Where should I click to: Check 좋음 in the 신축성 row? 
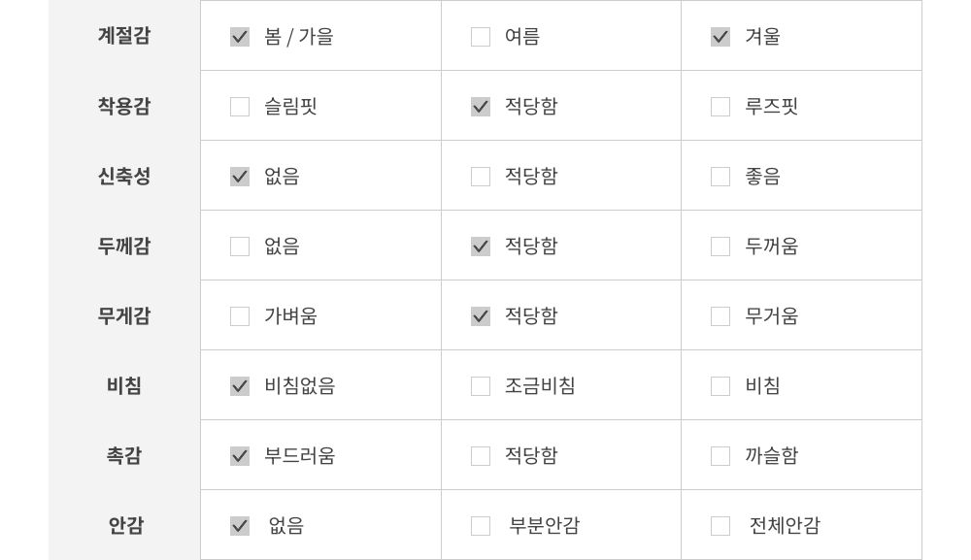point(720,177)
